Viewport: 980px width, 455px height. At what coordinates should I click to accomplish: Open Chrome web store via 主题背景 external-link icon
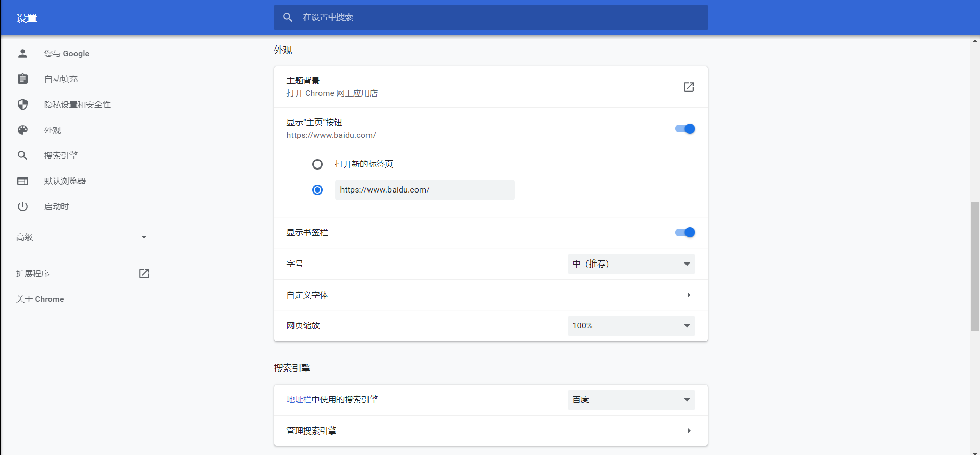coord(689,87)
